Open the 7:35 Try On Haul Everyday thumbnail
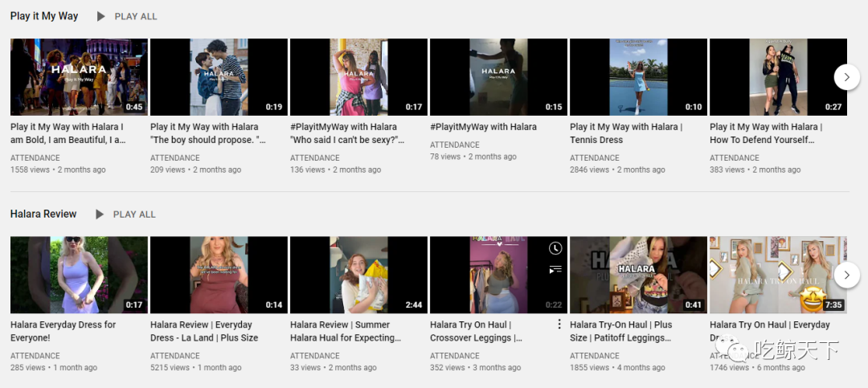The image size is (868, 388). (x=778, y=275)
